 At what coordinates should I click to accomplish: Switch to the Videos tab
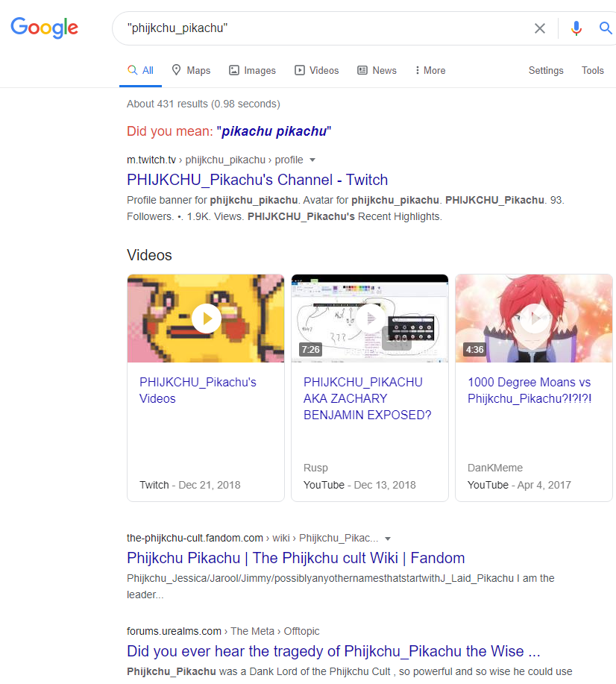317,70
